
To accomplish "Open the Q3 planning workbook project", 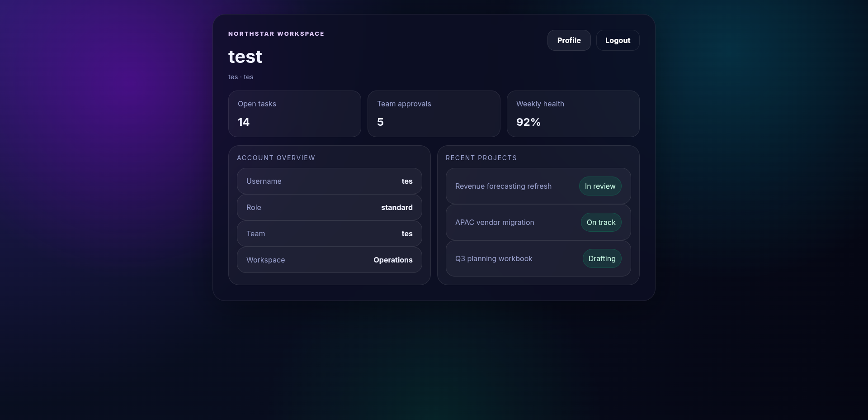I will coord(494,258).
